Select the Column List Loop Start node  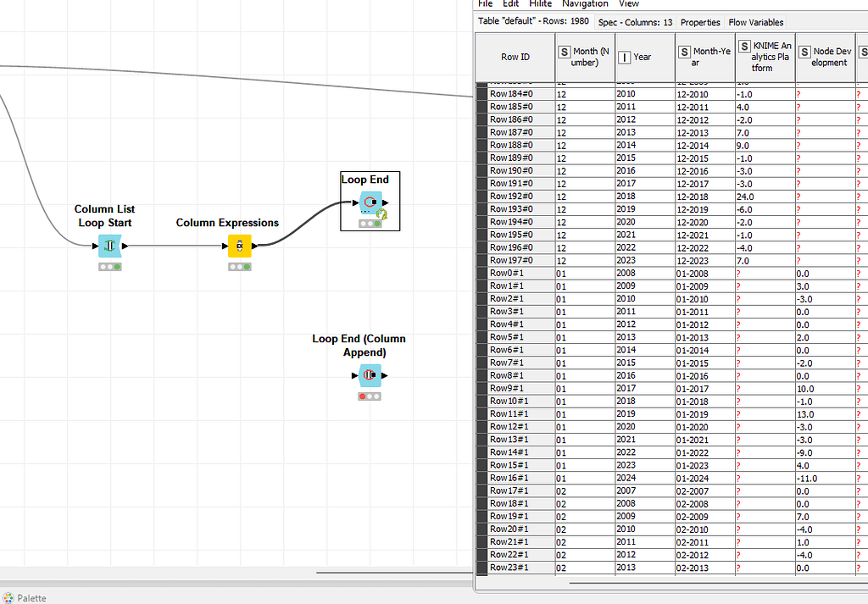click(109, 246)
